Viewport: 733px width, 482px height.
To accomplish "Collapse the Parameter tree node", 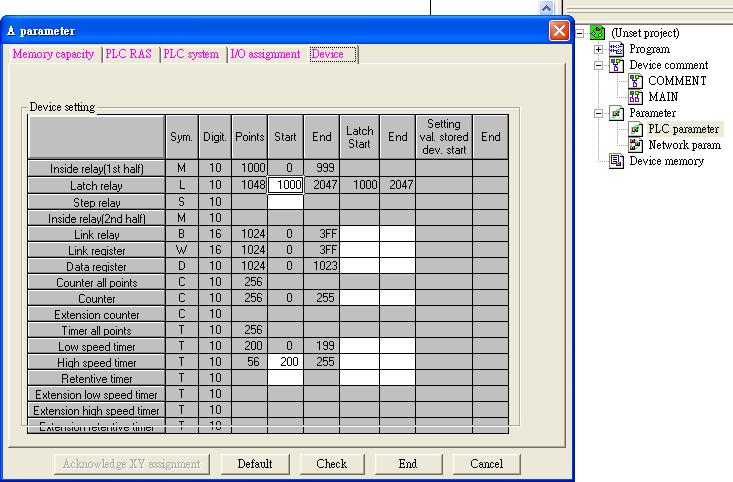I will (599, 113).
